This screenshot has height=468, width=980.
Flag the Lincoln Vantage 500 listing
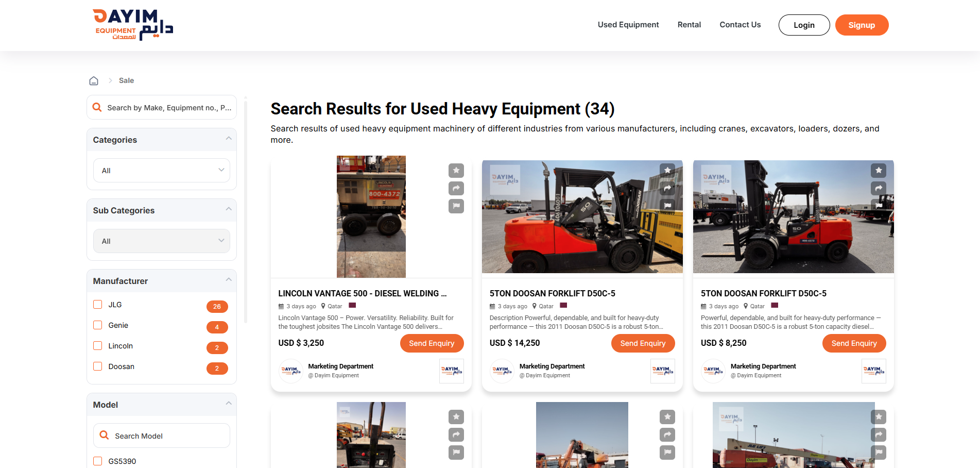[x=456, y=206]
